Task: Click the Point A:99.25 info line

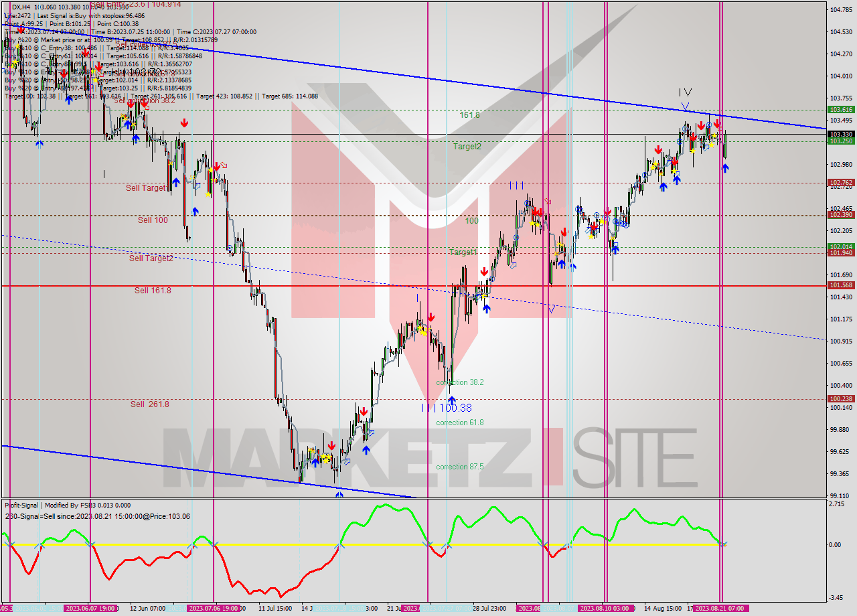Action: (x=26, y=23)
